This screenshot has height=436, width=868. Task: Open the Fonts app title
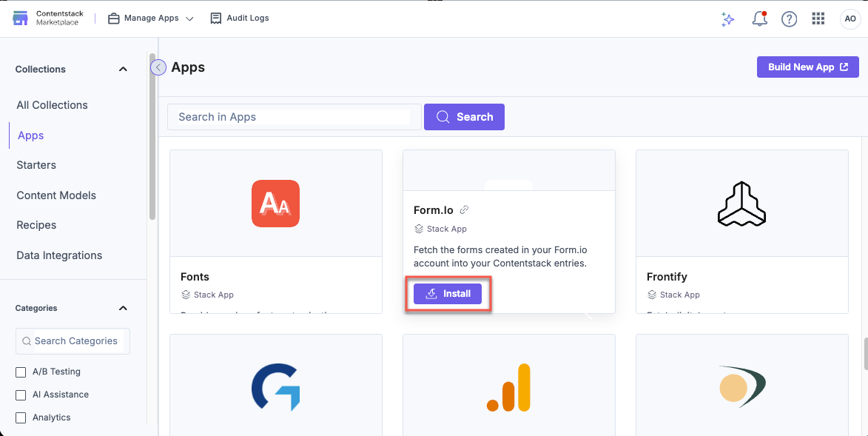coord(195,276)
